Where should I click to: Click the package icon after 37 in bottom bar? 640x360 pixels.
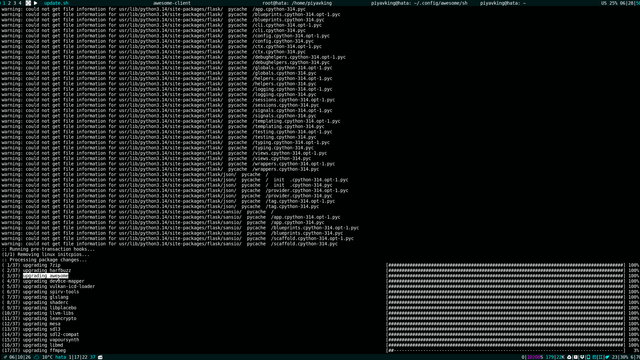pos(100,357)
